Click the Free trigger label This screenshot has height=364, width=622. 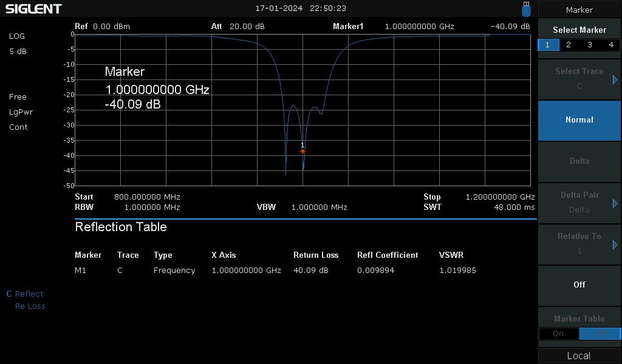pyautogui.click(x=18, y=97)
